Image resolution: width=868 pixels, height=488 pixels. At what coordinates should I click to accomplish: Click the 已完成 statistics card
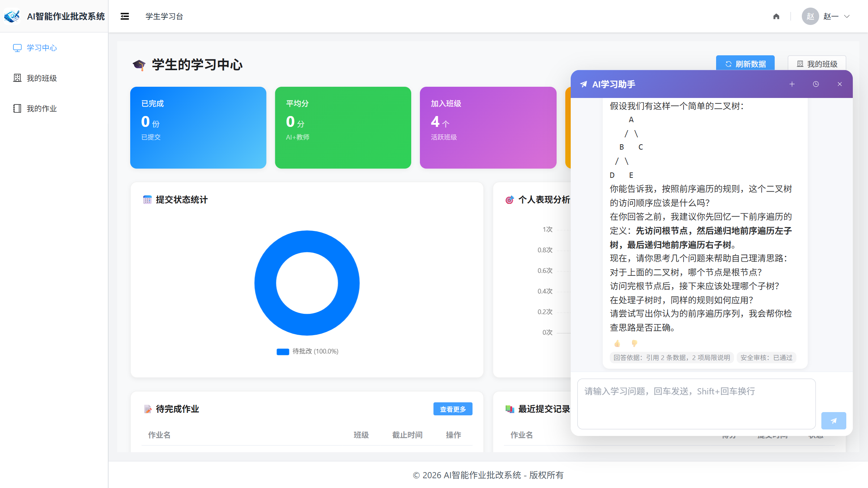(x=198, y=127)
